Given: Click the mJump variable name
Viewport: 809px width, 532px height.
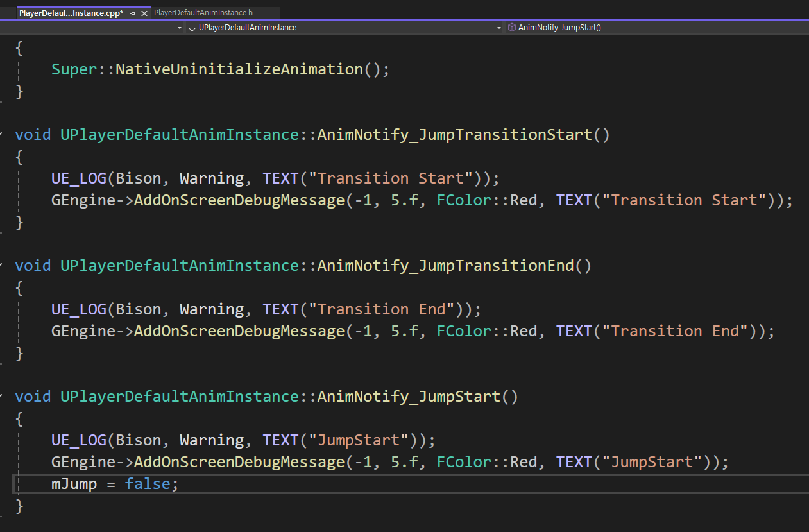Looking at the screenshot, I should click(x=74, y=484).
